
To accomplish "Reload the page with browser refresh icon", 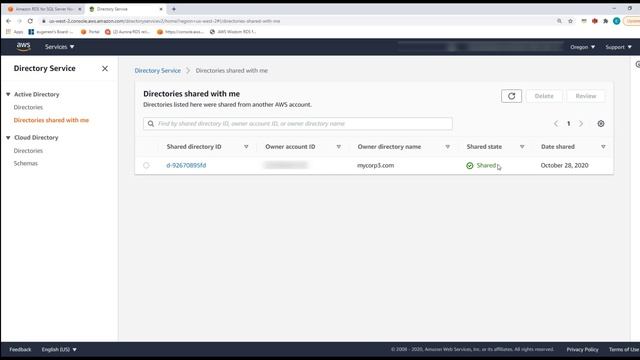I will coord(30,21).
